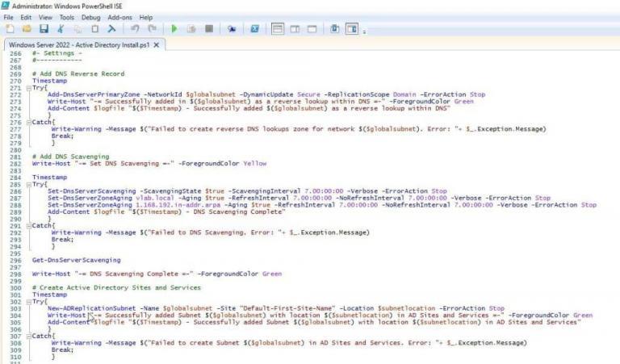This screenshot has width=620, height=364.
Task: Click the Undo arrow icon
Action: 135,29
